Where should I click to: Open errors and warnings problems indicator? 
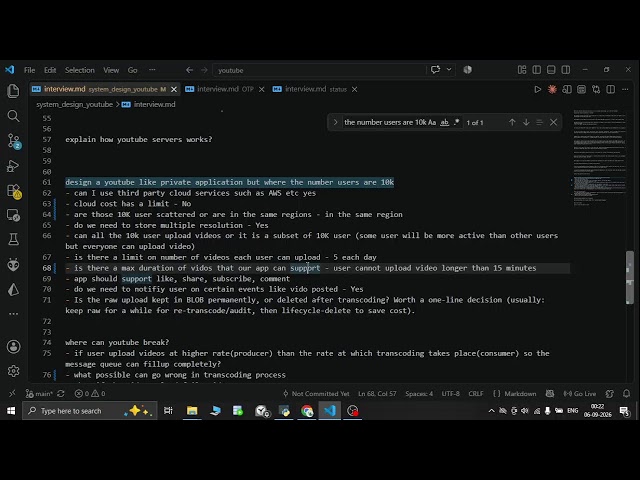coord(90,393)
